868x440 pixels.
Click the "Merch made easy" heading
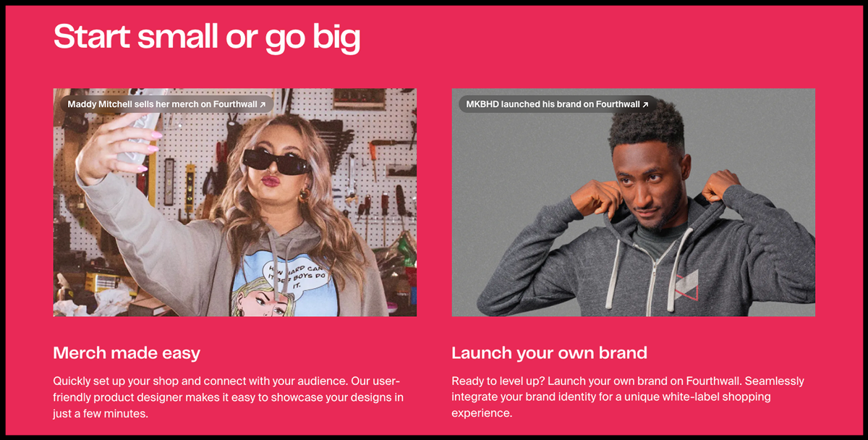(x=127, y=353)
